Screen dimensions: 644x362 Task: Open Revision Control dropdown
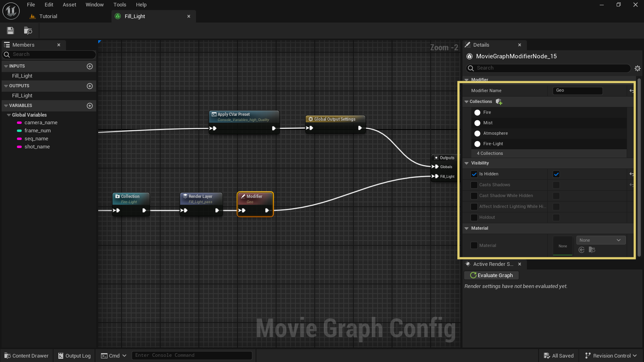tap(611, 356)
